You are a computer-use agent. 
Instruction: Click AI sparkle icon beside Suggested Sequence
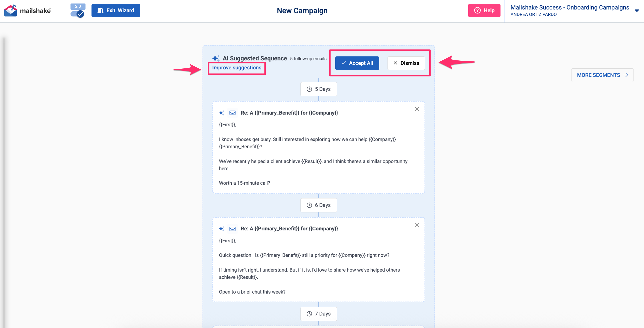(x=216, y=58)
